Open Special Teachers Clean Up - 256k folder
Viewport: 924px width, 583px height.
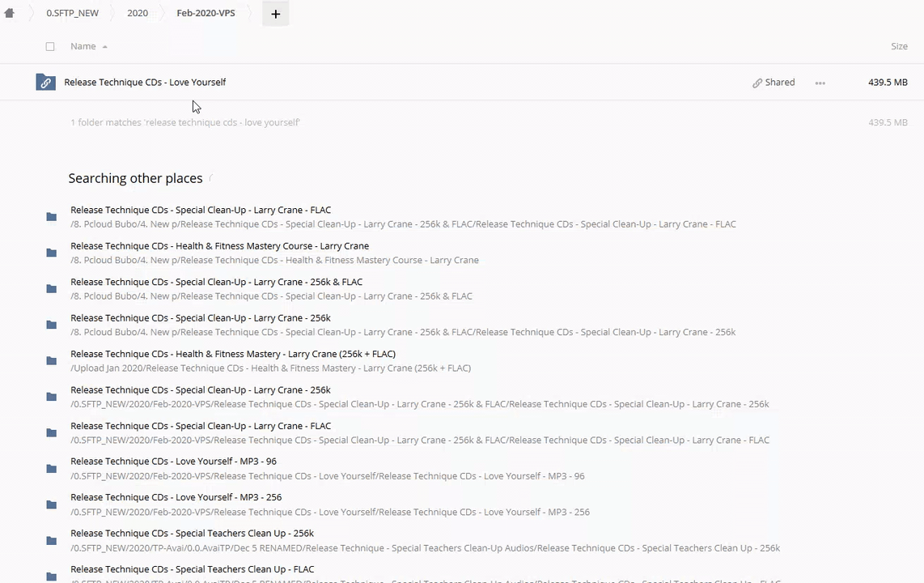click(x=192, y=533)
